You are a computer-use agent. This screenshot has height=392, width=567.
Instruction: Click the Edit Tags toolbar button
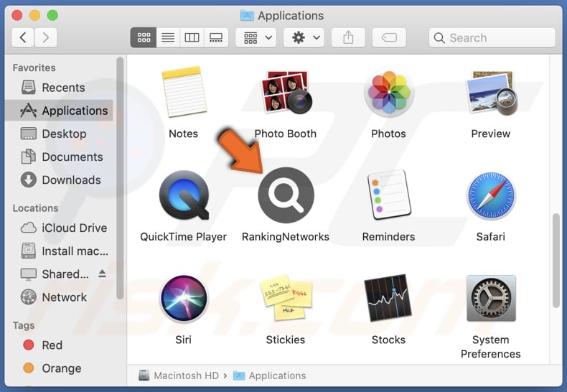pyautogui.click(x=389, y=37)
